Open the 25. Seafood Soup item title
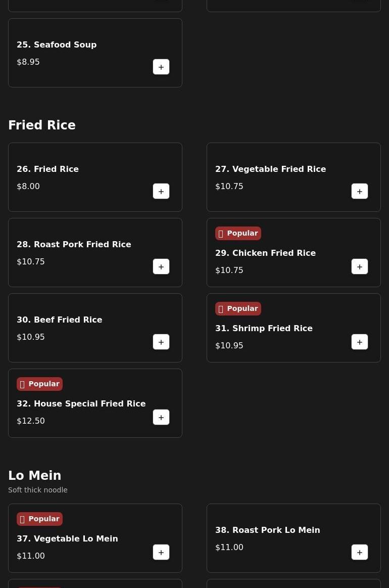Image resolution: width=389 pixels, height=588 pixels. pyautogui.click(x=57, y=44)
